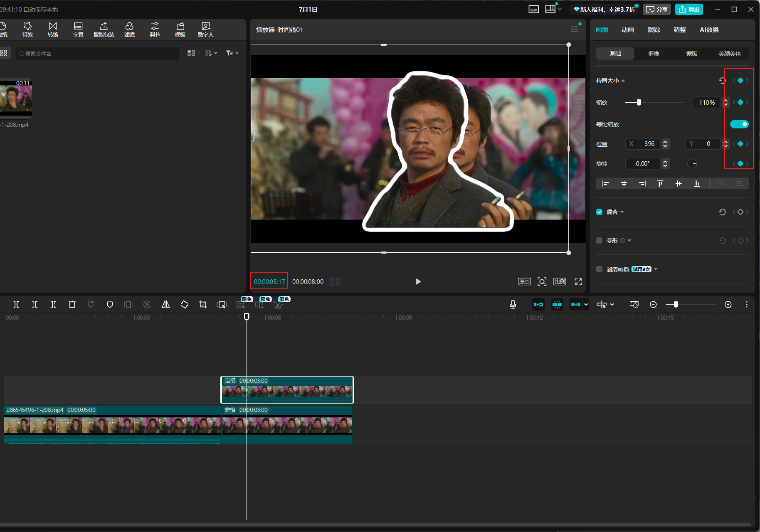The height and width of the screenshot is (532, 760).
Task: Click the microphone record voiceover icon
Action: (x=513, y=305)
